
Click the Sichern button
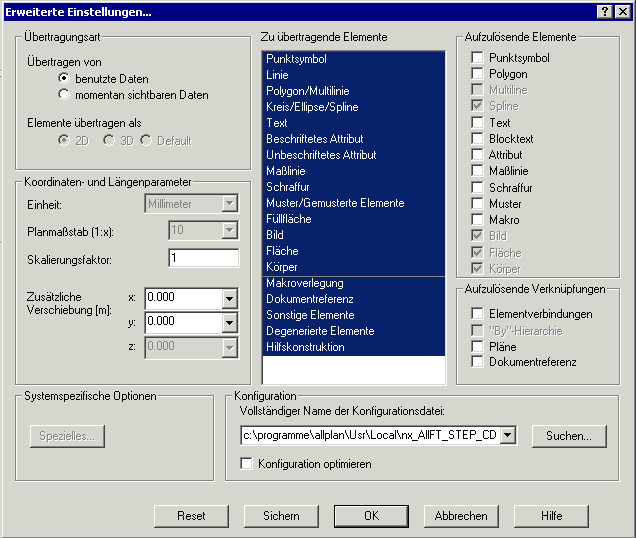point(281,516)
